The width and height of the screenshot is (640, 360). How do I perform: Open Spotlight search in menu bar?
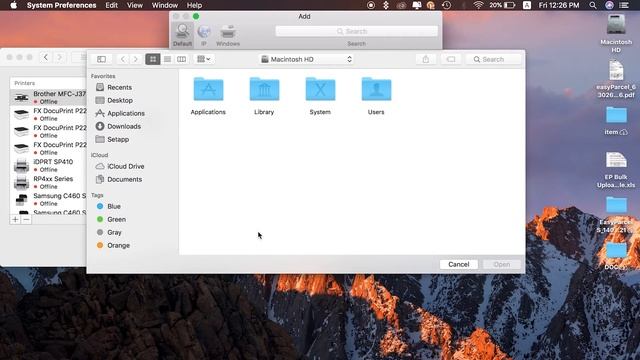[x=593, y=5]
